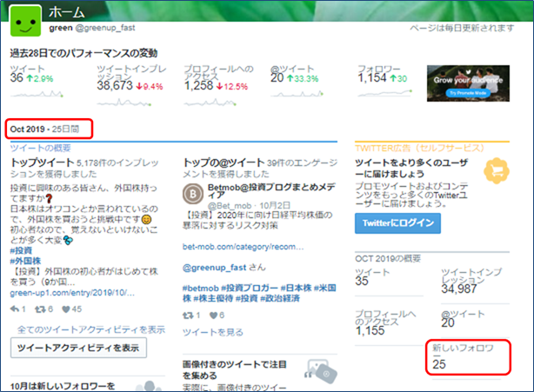Viewport: 534px width, 392px height.
Task: Click the フォロワー value 1,154
Action: 372,77
